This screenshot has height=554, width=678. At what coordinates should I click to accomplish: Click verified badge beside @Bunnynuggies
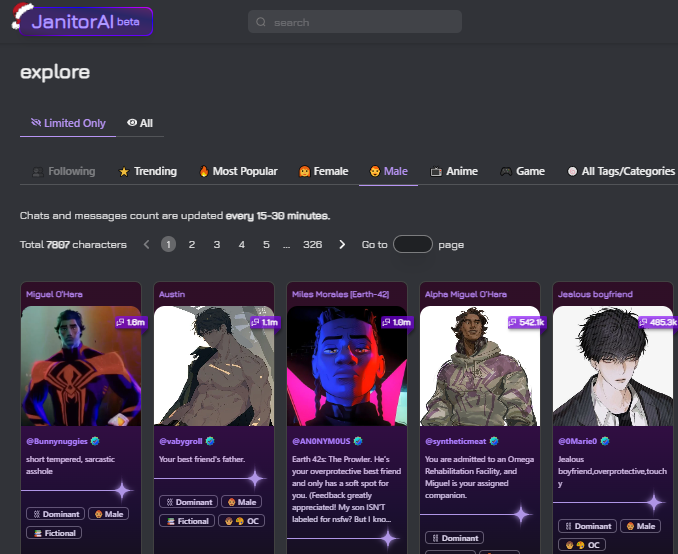click(x=95, y=441)
